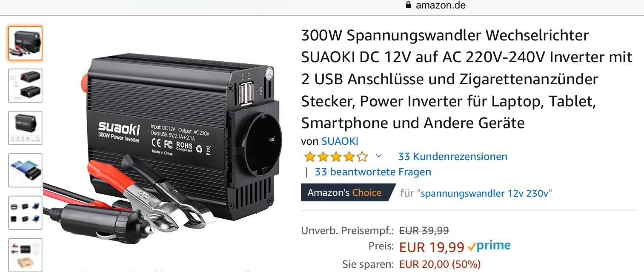View the third thumbnail with feature icons
The width and height of the screenshot is (644, 272).
25,128
